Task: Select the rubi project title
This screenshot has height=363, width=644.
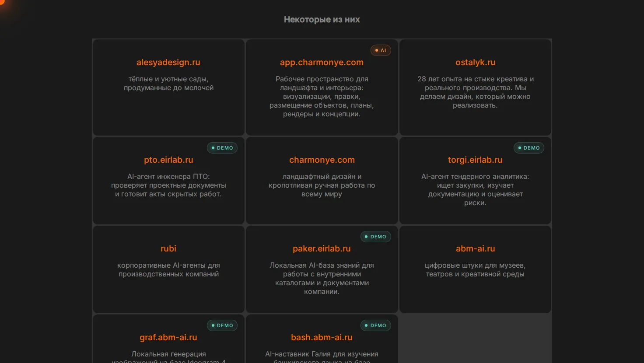Action: coord(168,248)
